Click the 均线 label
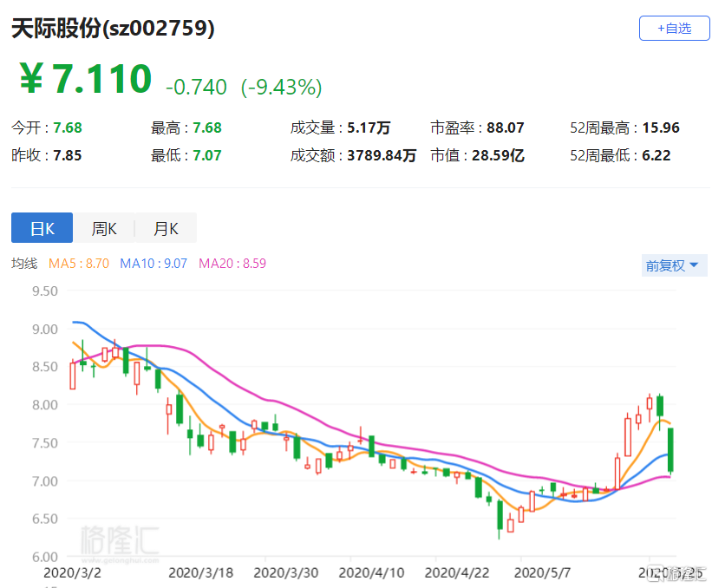Viewport: 712px width, 588px height. [24, 264]
